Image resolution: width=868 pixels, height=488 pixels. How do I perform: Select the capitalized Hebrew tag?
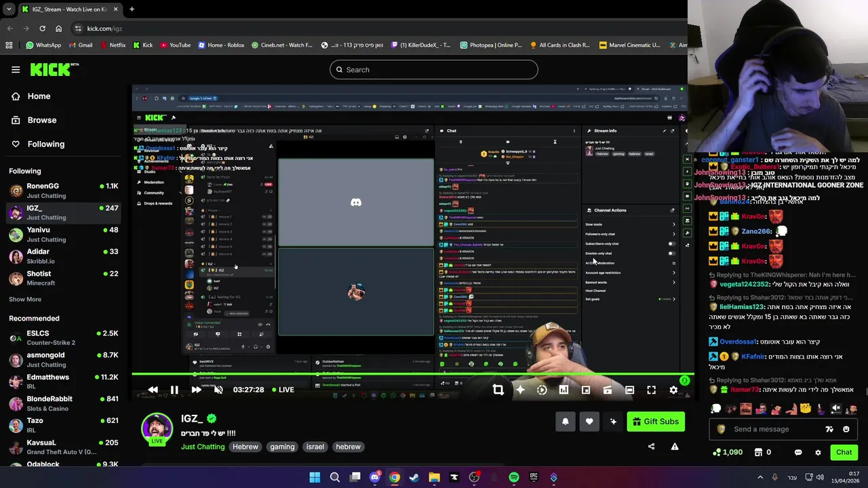click(x=245, y=447)
